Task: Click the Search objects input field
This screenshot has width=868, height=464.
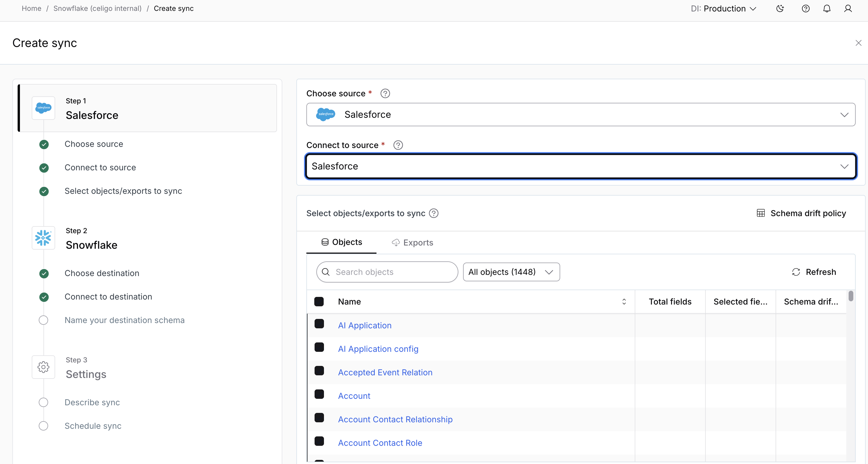Action: pos(387,272)
